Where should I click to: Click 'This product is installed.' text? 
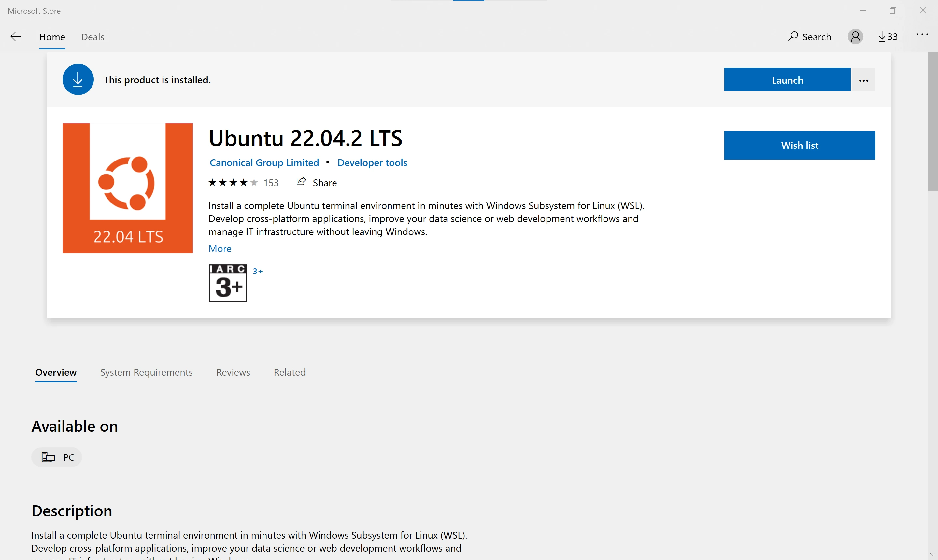click(x=157, y=80)
